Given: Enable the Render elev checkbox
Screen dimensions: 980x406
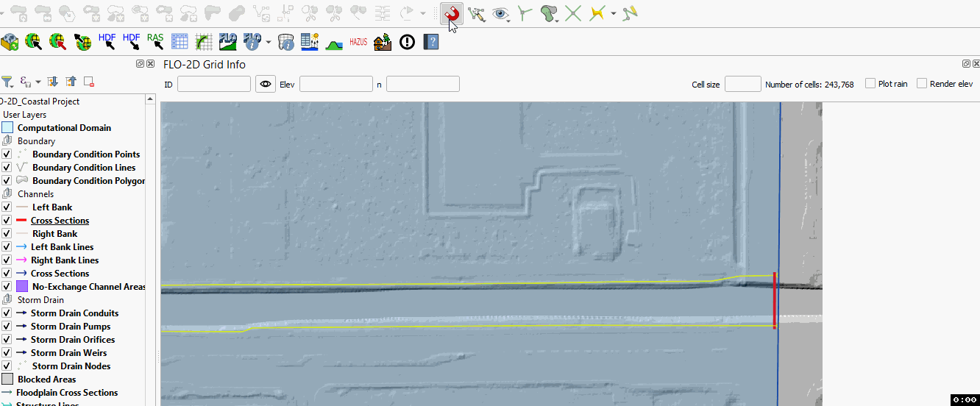Looking at the screenshot, I should pyautogui.click(x=922, y=84).
